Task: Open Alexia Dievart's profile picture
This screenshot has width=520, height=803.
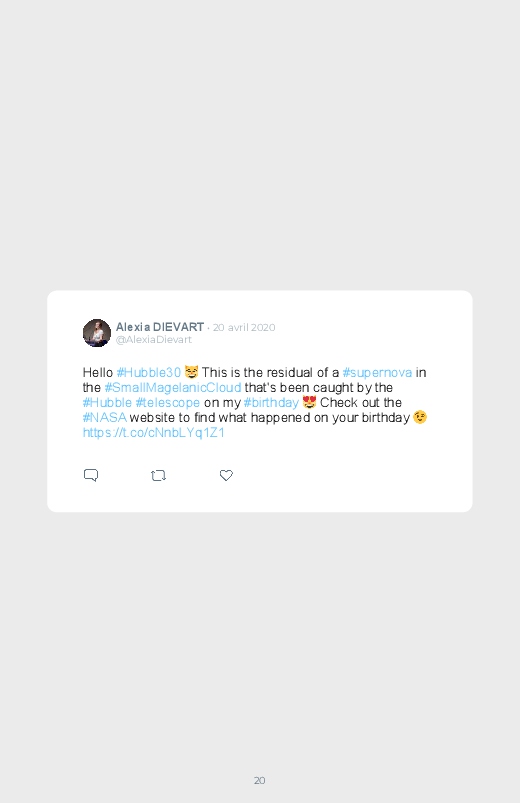Action: [97, 333]
